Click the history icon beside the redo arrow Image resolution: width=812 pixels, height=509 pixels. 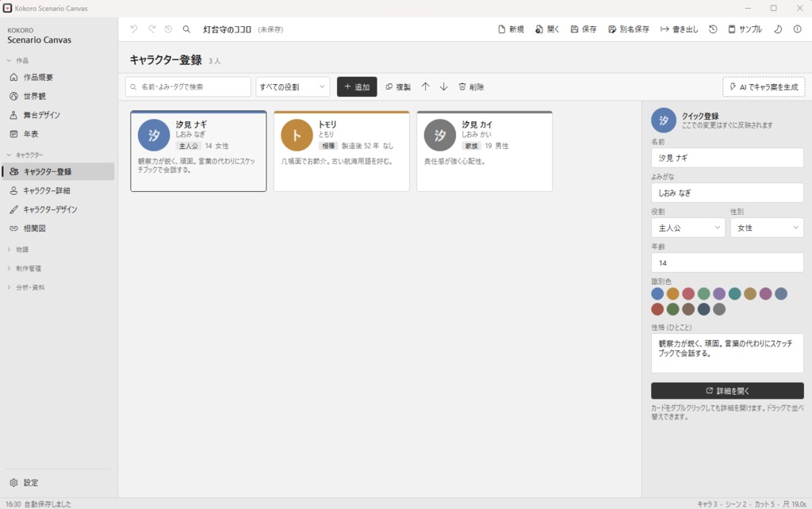pyautogui.click(x=168, y=29)
